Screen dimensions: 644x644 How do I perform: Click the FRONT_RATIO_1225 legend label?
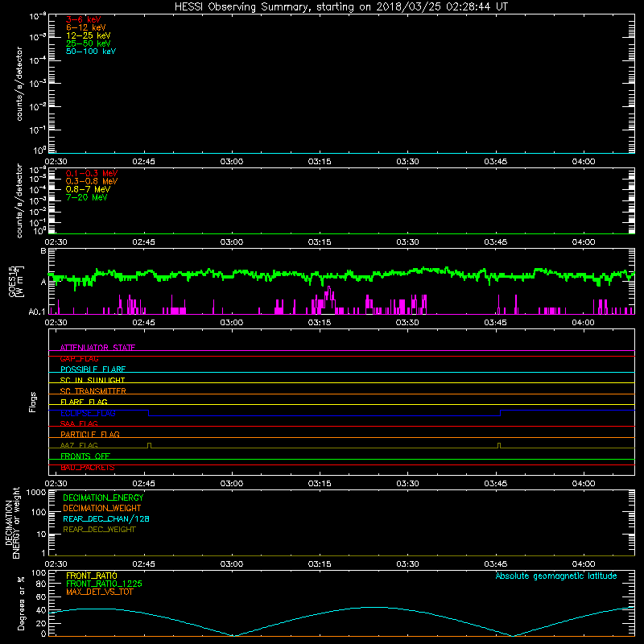(x=104, y=584)
